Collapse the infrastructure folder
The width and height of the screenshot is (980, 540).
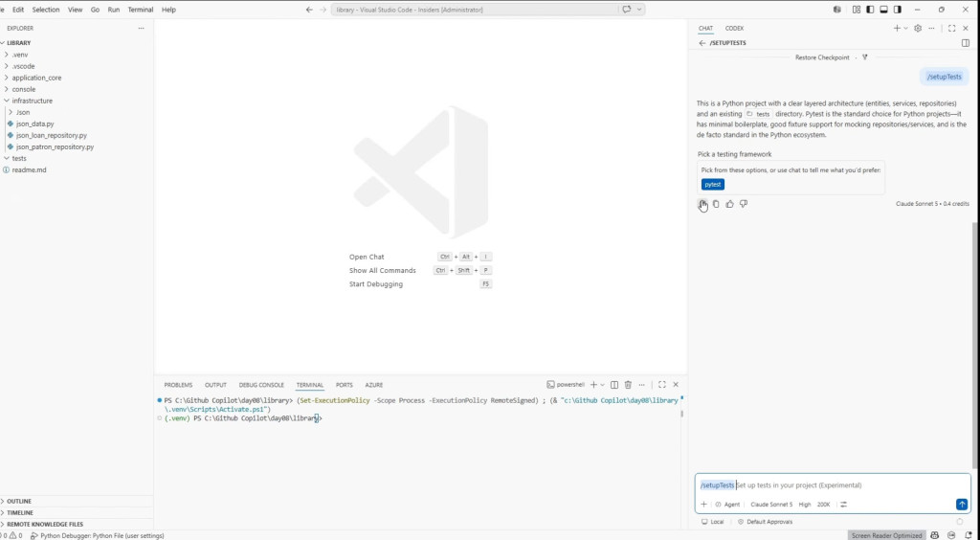tap(77, 101)
